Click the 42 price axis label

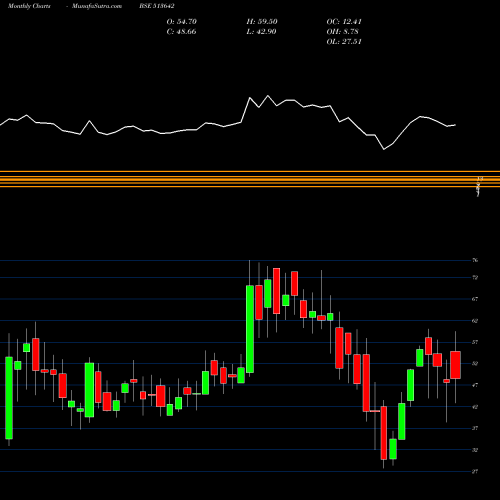(x=475, y=407)
